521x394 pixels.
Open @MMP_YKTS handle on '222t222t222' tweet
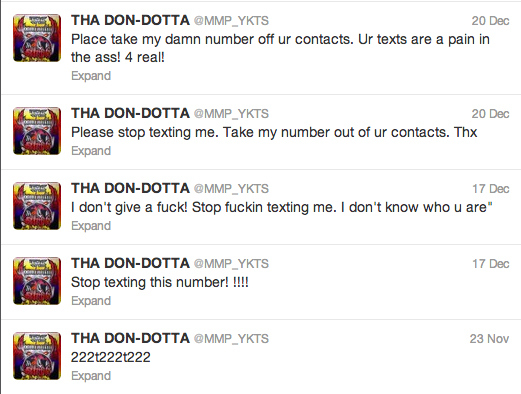tap(231, 339)
